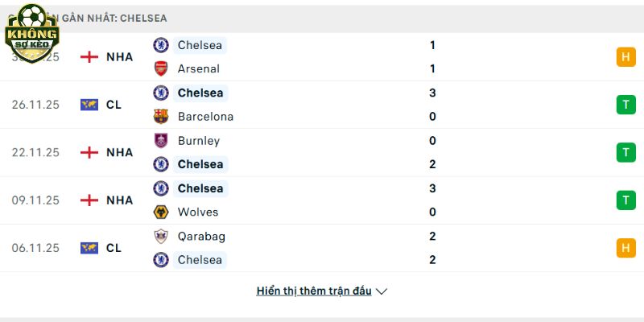Screen dimensions: 644x322
Task: Open the CL league label dated 06.11.25
Action: 114,248
